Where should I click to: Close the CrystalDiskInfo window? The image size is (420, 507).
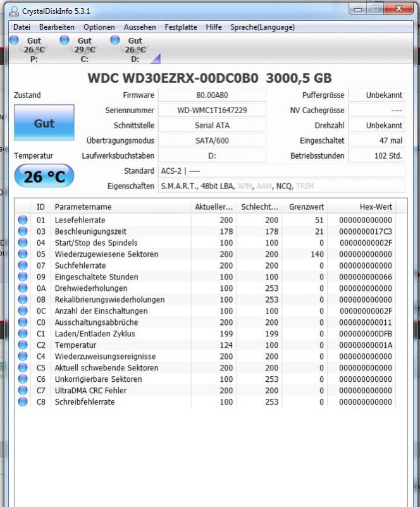pyautogui.click(x=398, y=9)
